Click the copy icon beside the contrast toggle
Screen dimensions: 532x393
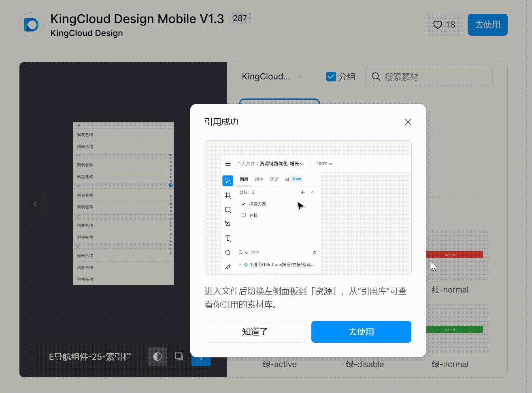[x=179, y=356]
